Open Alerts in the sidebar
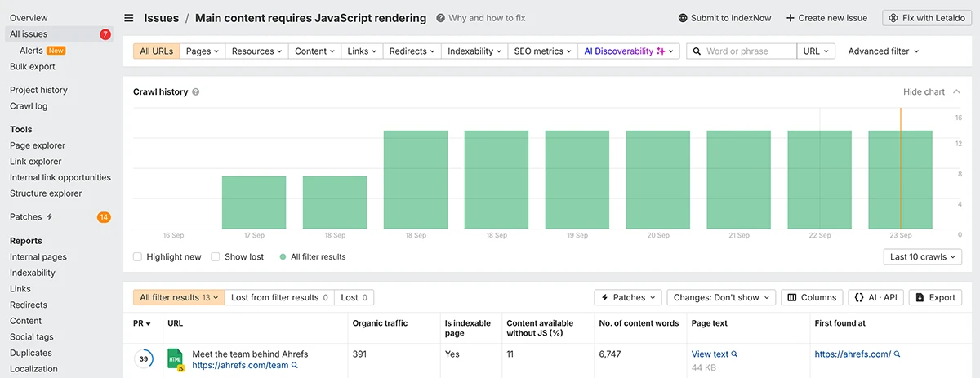The height and width of the screenshot is (378, 980). point(31,51)
